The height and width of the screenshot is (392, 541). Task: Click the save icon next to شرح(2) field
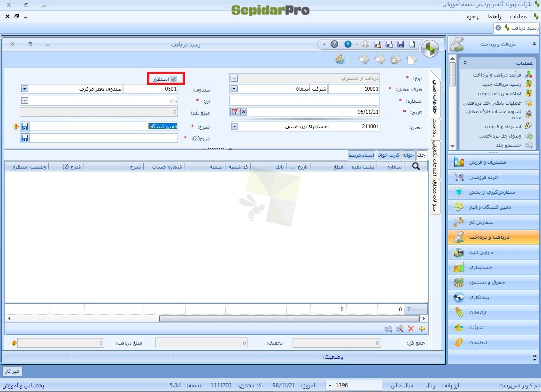click(x=24, y=138)
